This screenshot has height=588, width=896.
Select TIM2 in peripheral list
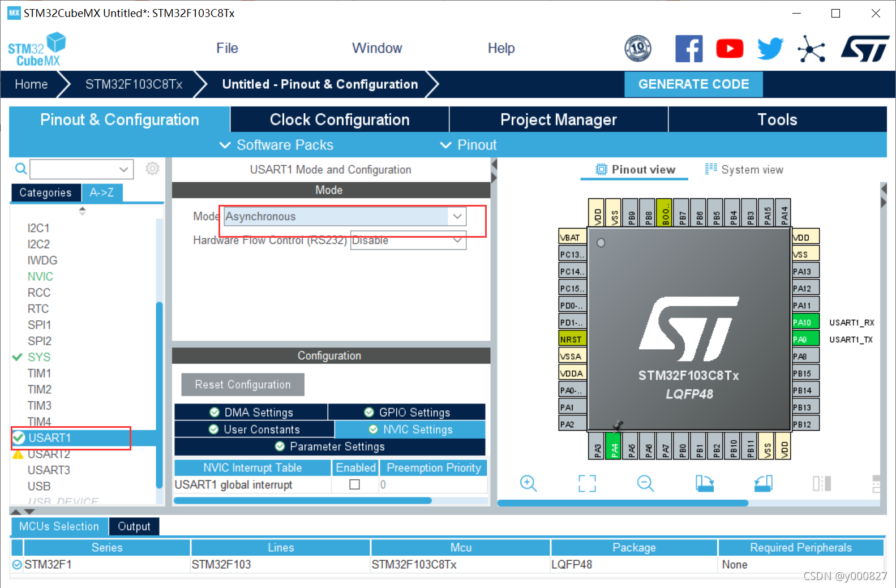click(40, 389)
